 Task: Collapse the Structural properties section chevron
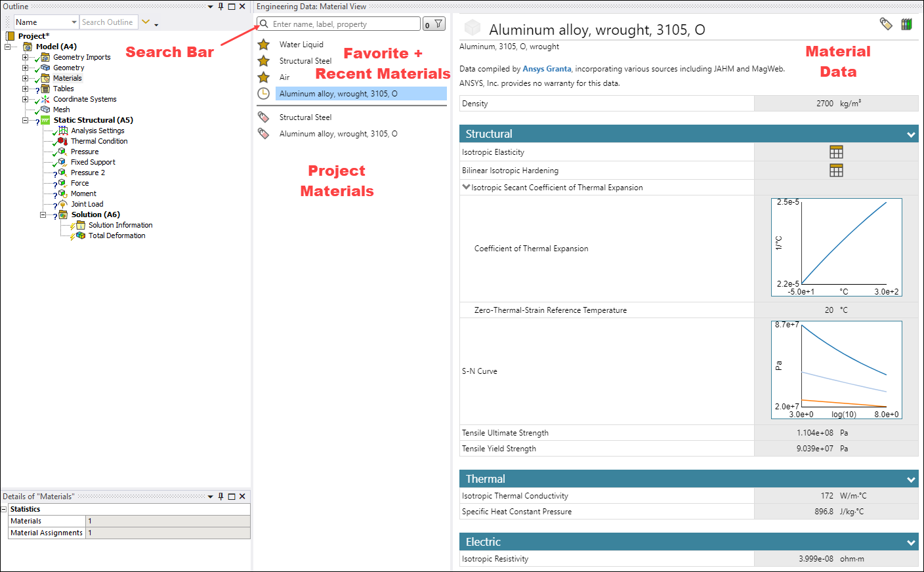pos(911,133)
